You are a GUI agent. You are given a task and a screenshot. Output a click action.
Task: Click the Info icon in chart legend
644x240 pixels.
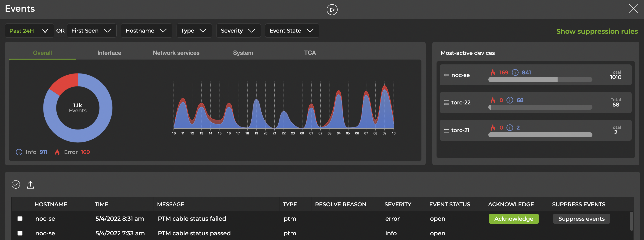click(19, 152)
